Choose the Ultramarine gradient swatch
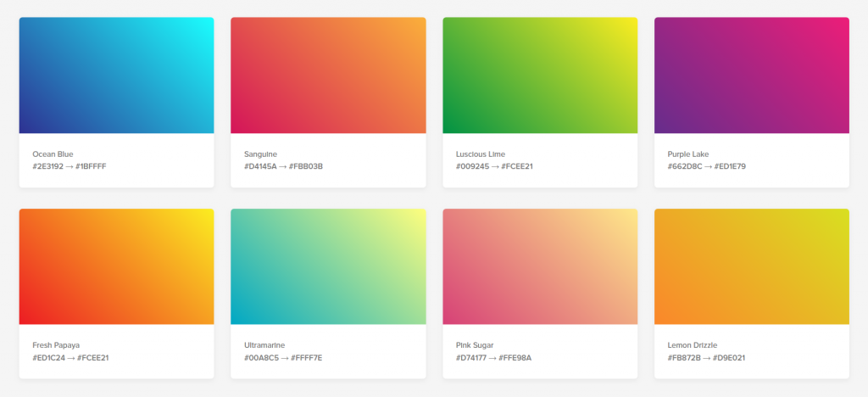The height and width of the screenshot is (397, 868). (x=328, y=266)
